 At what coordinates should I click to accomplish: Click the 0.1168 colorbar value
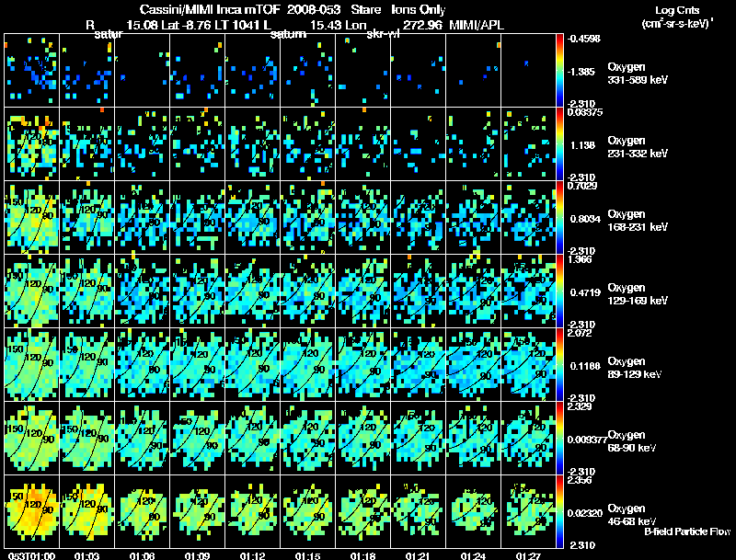pos(585,366)
